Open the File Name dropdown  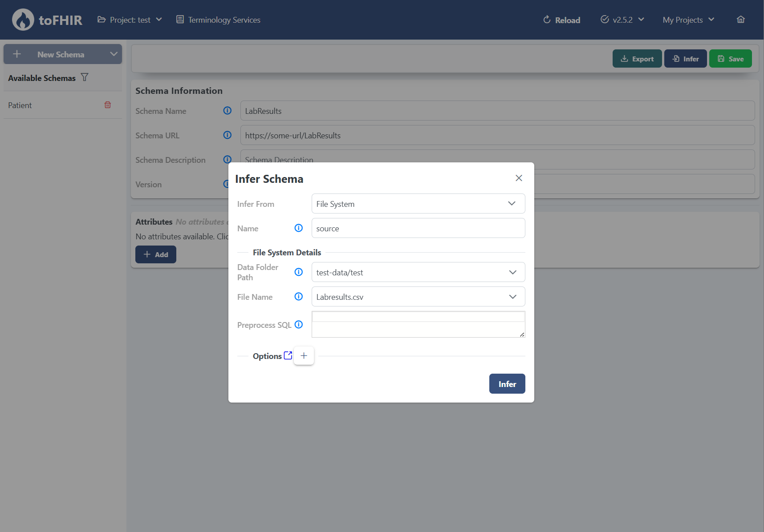coord(512,296)
